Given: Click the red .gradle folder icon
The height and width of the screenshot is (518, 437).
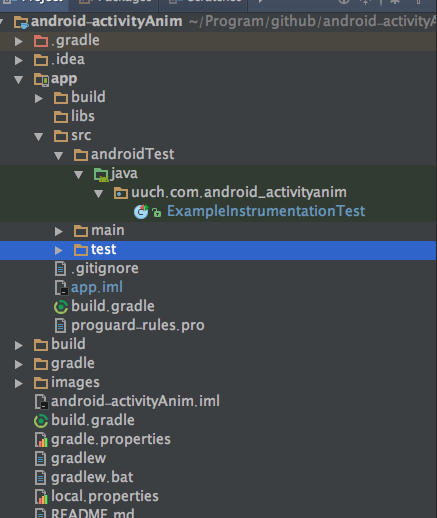Looking at the screenshot, I should [41, 41].
